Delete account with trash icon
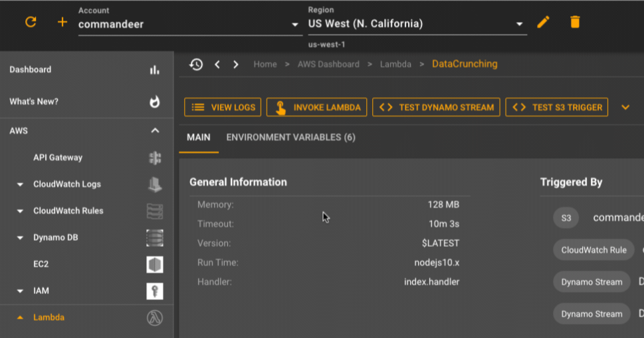Viewport: 644px width, 338px height. [x=575, y=22]
